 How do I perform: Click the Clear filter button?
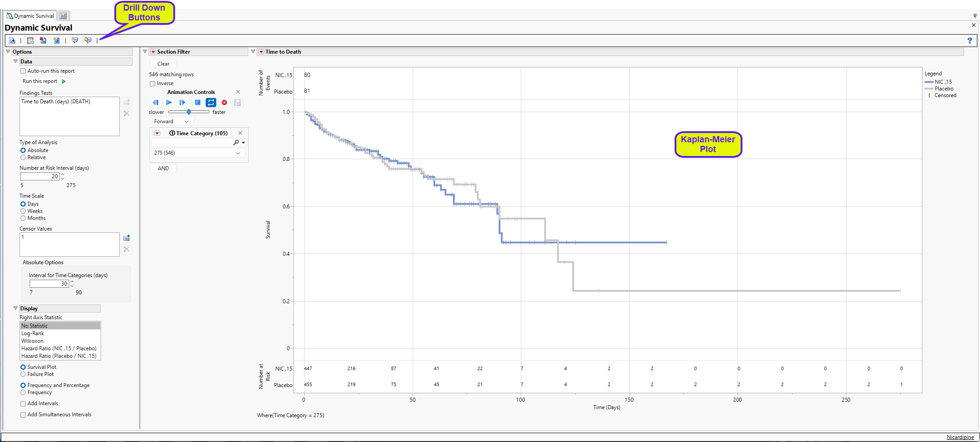tap(164, 64)
